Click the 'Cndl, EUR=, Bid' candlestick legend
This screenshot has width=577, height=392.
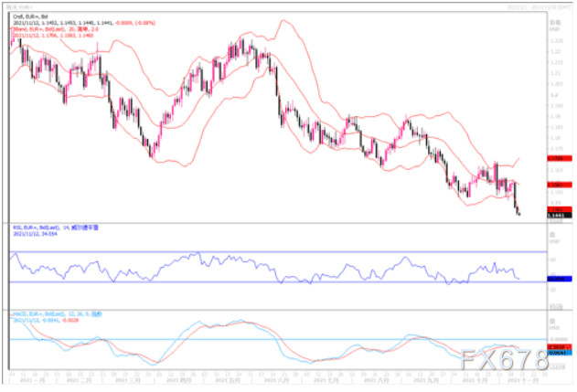pos(30,17)
